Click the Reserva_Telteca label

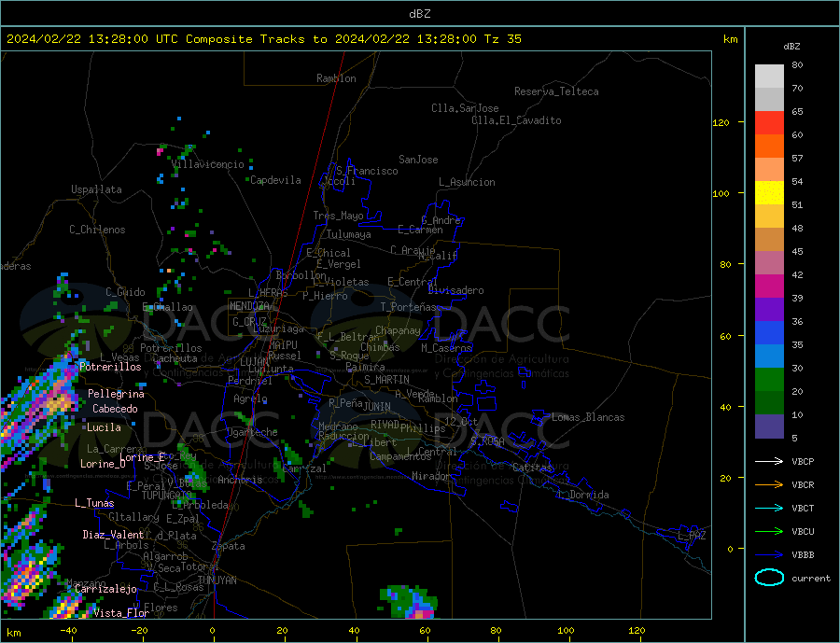[556, 91]
